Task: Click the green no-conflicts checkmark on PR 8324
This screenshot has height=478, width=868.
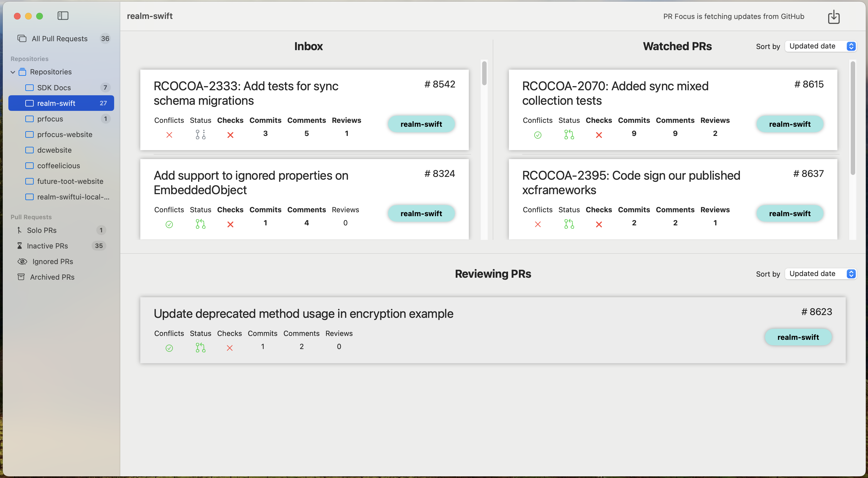Action: click(169, 224)
